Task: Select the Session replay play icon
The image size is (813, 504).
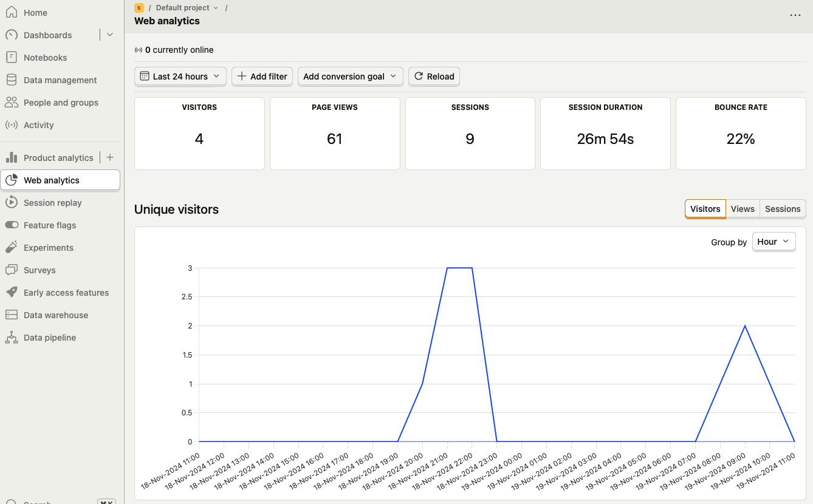Action: pyautogui.click(x=12, y=203)
